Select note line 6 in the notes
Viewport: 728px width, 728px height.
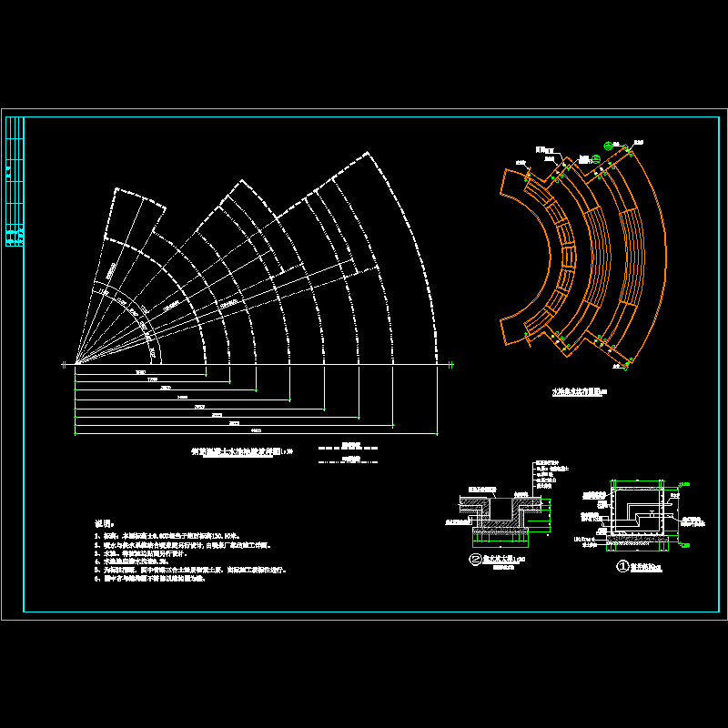150,579
